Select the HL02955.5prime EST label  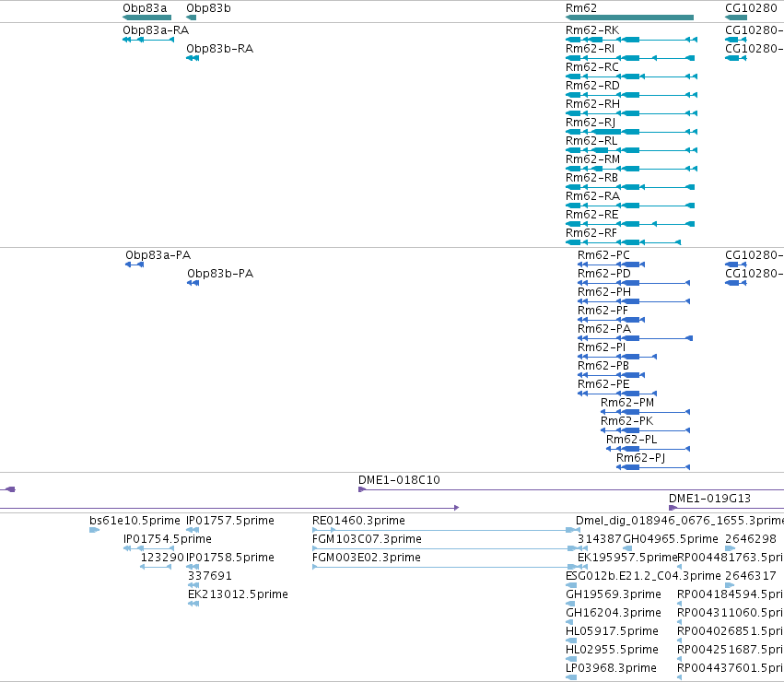[x=612, y=650]
